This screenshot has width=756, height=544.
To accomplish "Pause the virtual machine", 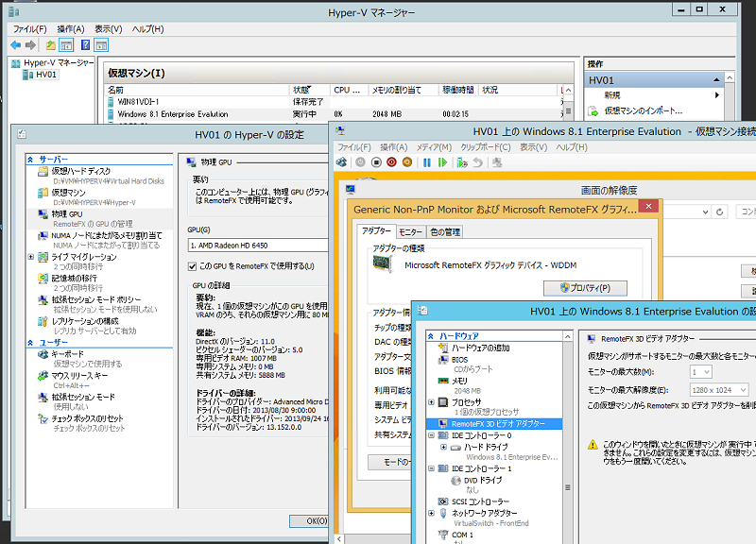I will (427, 162).
